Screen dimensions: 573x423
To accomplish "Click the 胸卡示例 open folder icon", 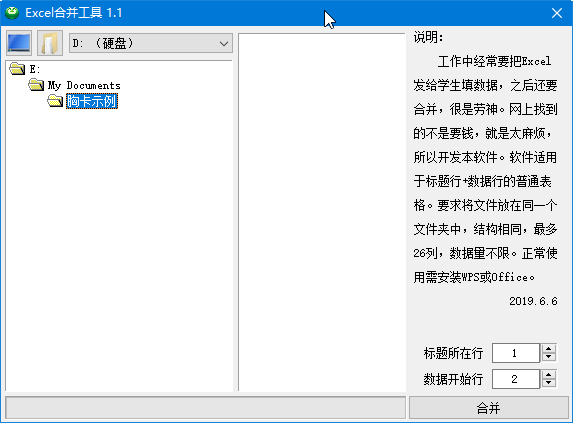I will pos(55,100).
